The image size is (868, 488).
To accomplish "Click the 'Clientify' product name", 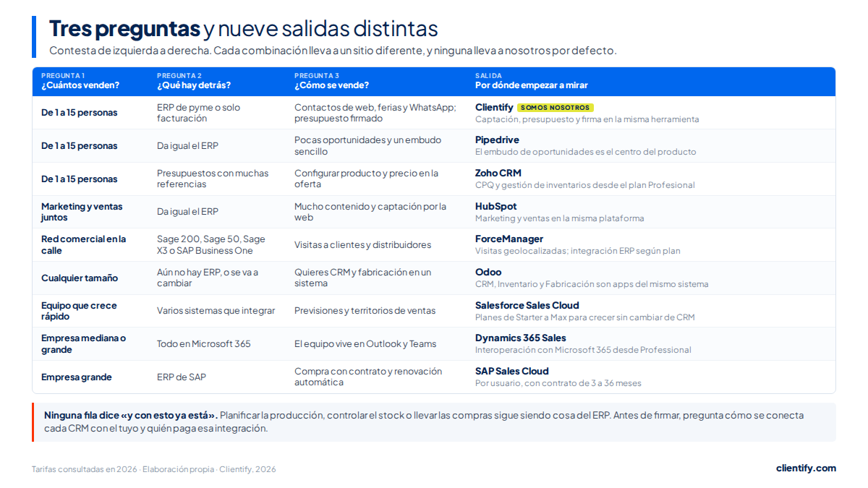I will coord(494,107).
